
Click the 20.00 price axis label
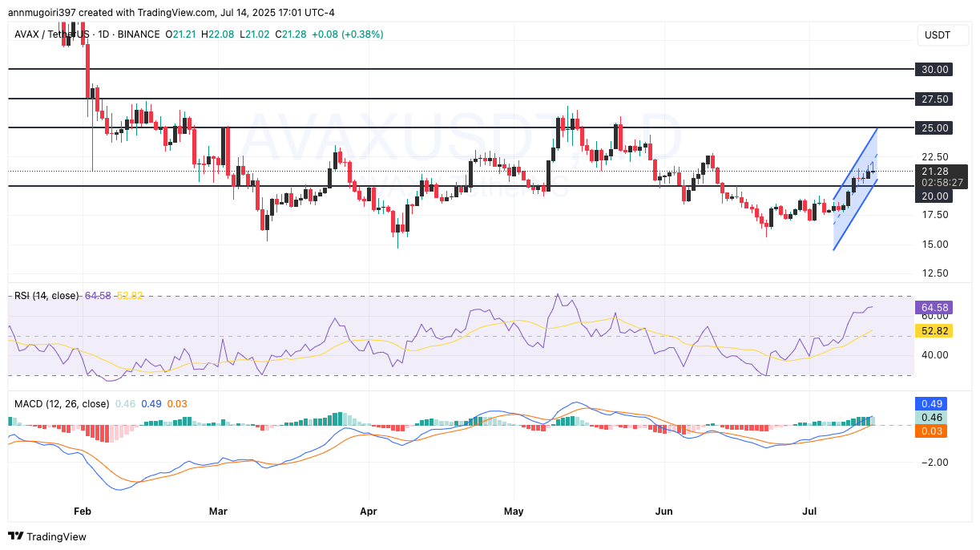[x=935, y=196]
